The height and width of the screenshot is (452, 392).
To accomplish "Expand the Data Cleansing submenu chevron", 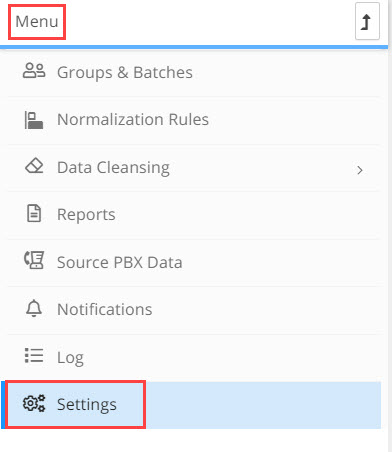I will point(360,170).
